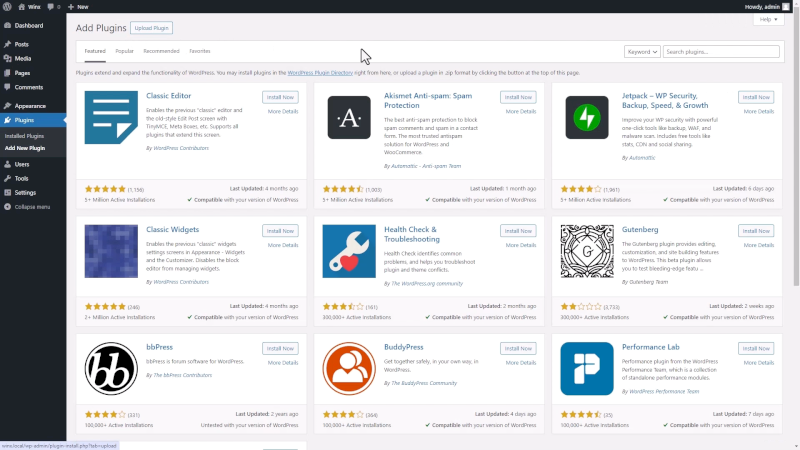Switch to the Popular tab
Viewport: 800px width, 450px height.
point(124,52)
